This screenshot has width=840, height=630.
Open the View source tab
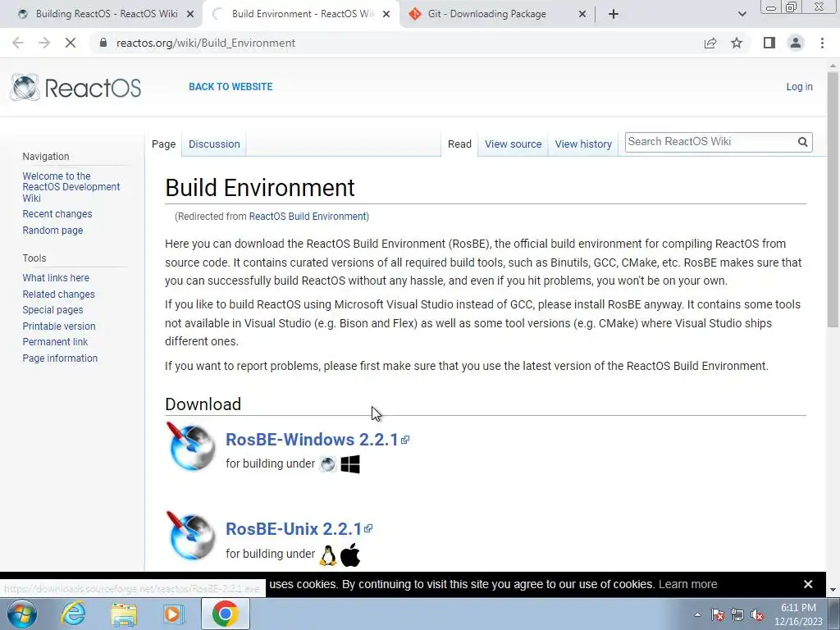click(514, 144)
